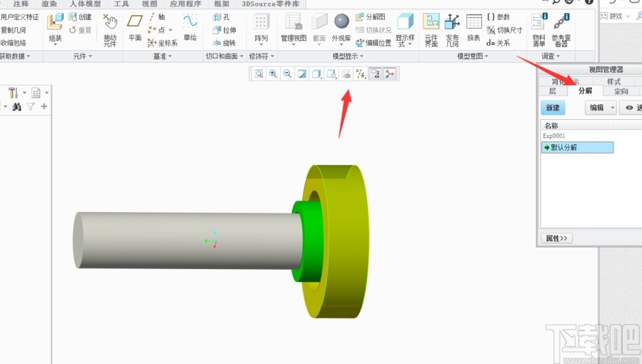
Task: Open the 人体模型 ribbon tab
Action: click(x=85, y=4)
